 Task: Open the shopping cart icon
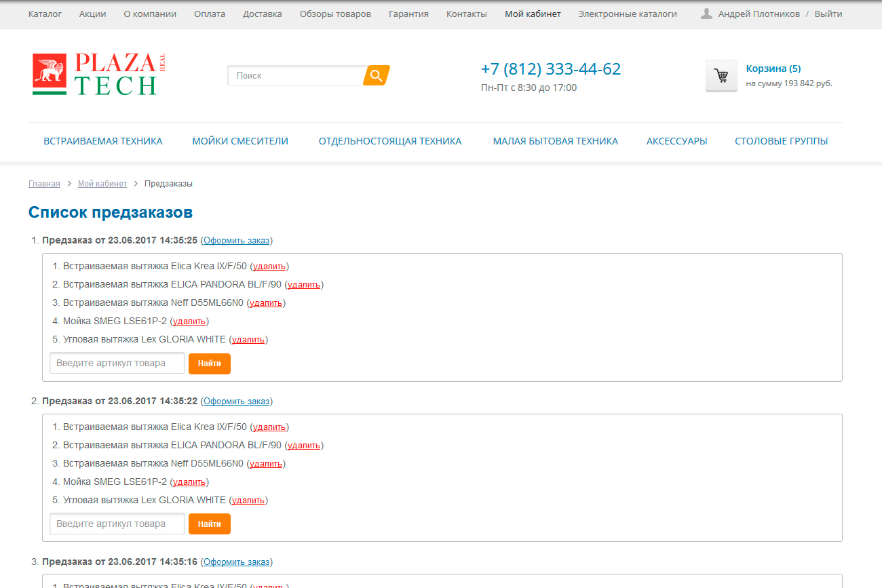[x=721, y=76]
